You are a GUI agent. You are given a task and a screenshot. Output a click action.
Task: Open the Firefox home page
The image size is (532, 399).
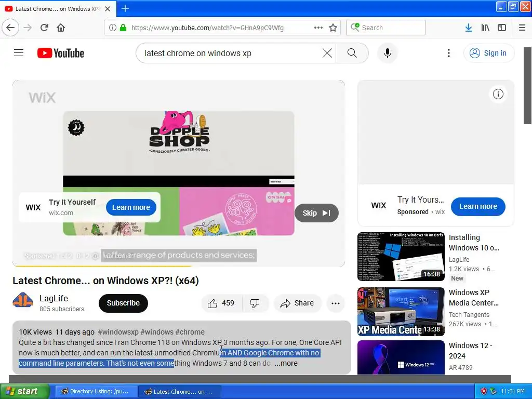61,28
